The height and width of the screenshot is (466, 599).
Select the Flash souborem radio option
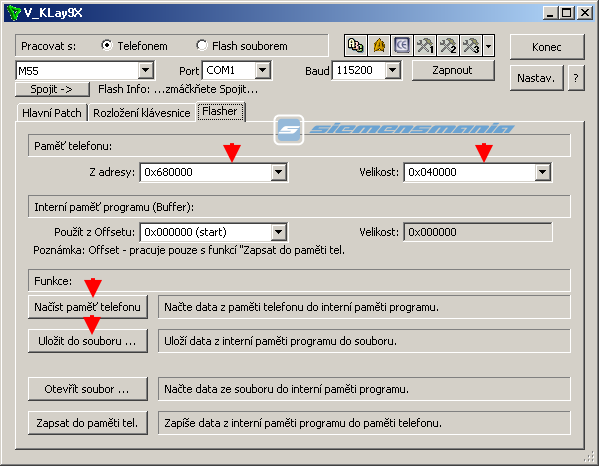point(202,45)
